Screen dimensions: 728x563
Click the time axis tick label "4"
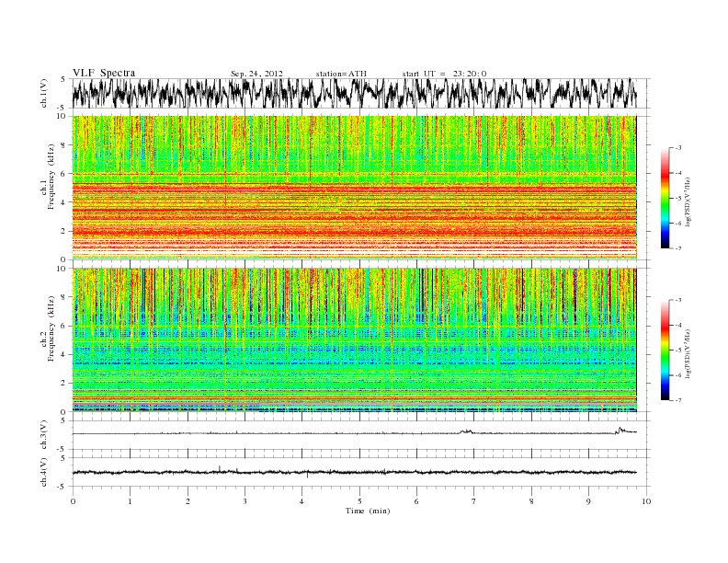coord(301,501)
